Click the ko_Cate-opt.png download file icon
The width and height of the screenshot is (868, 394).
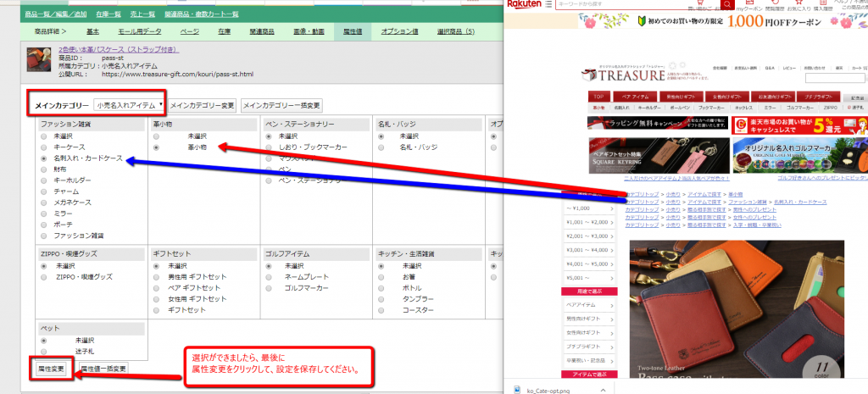click(518, 388)
